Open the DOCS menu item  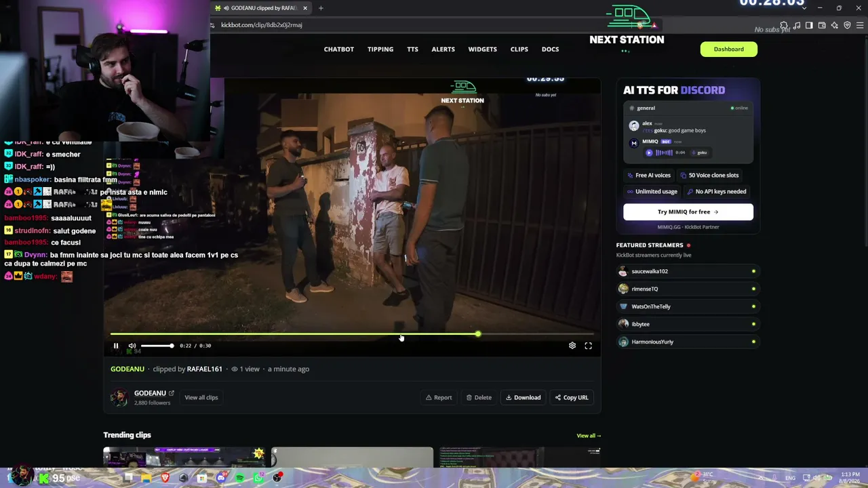(551, 49)
